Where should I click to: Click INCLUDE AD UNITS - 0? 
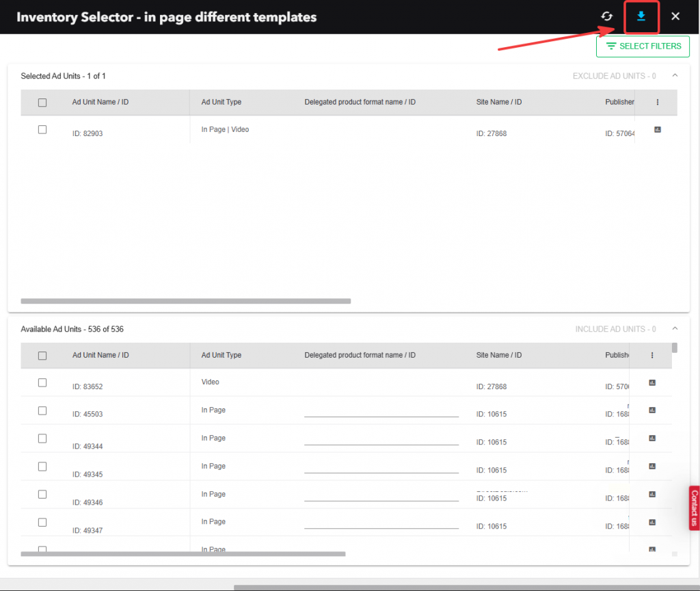point(616,329)
